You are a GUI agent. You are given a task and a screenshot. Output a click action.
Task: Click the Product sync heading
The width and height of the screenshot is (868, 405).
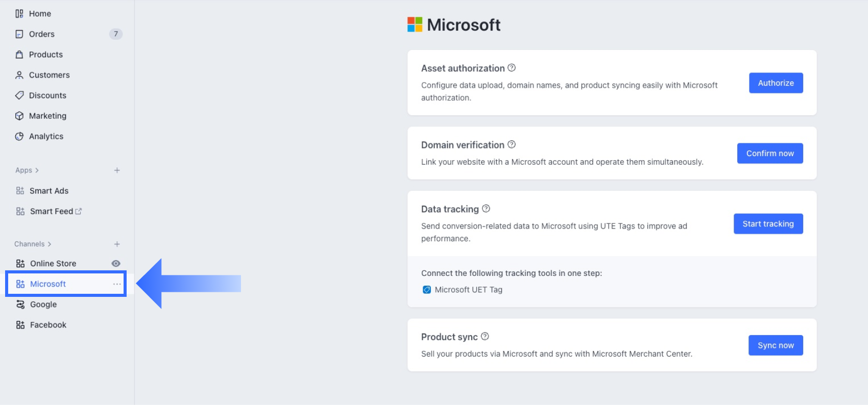(449, 337)
